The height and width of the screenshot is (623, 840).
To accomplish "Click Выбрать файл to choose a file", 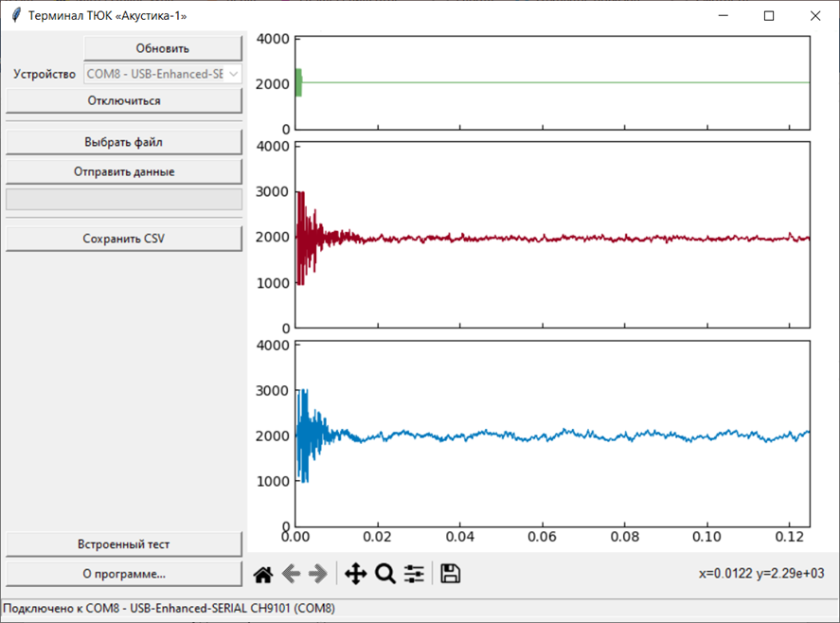I will [x=124, y=142].
